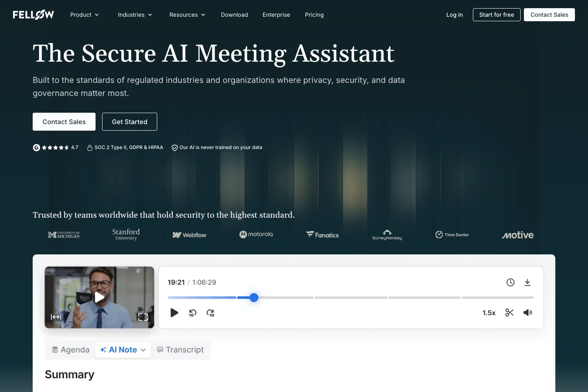588x392 pixels.
Task: Rewind recording by 10 seconds
Action: click(193, 313)
